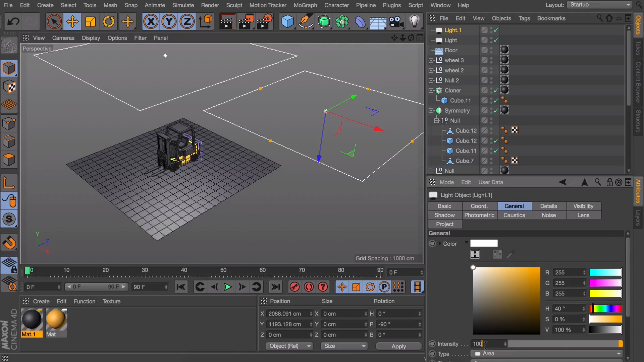The height and width of the screenshot is (362, 644).
Task: Select the Scale tool
Action: pos(90,21)
